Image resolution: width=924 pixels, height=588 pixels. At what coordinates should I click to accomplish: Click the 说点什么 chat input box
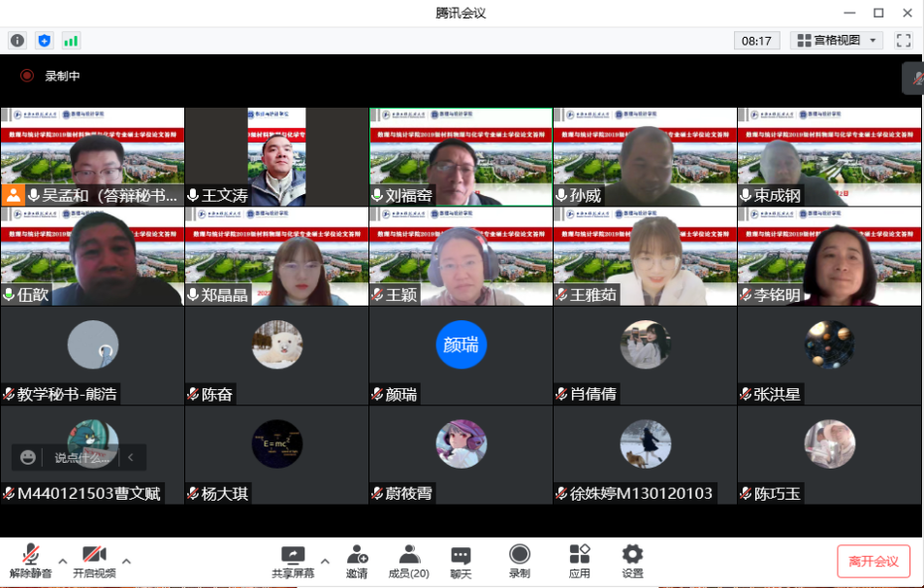pos(82,457)
